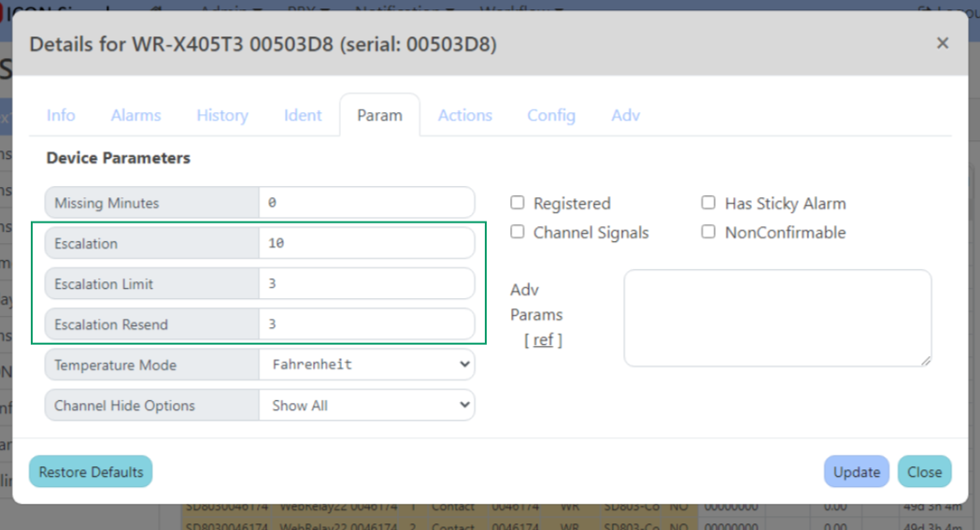
Task: Open the Alarms tab
Action: (x=135, y=115)
